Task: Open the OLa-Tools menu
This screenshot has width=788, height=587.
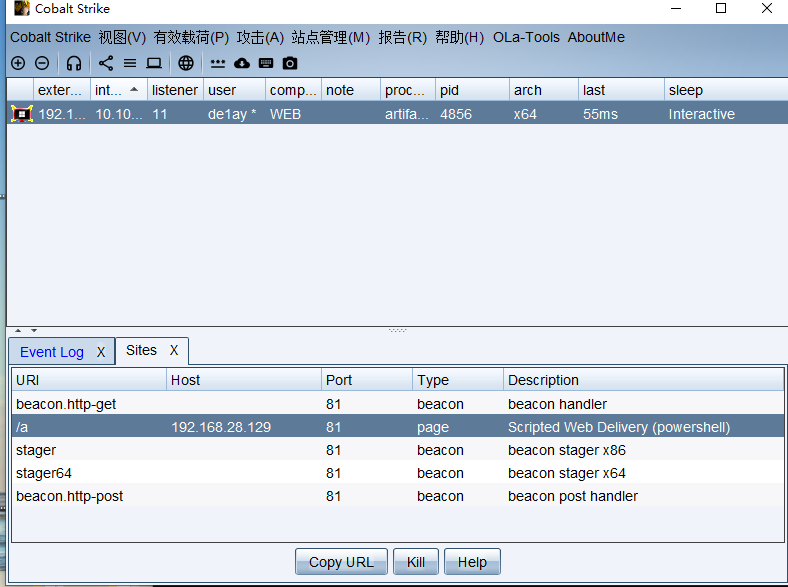Action: click(x=526, y=37)
